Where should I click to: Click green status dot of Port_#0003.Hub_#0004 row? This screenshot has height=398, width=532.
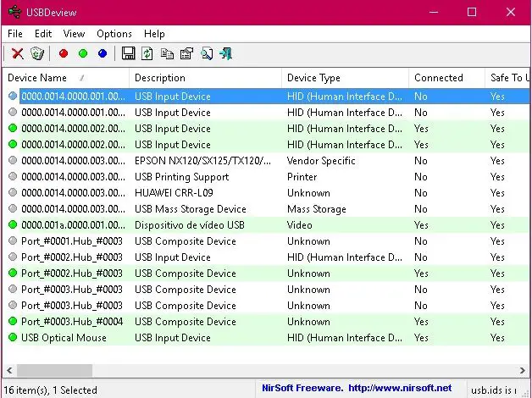tap(13, 321)
